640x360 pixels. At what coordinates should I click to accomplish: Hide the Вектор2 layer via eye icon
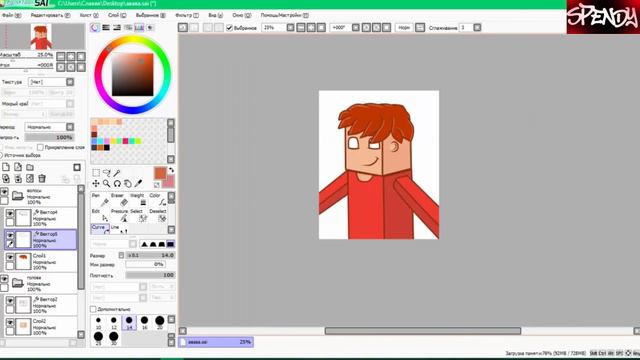[10, 301]
